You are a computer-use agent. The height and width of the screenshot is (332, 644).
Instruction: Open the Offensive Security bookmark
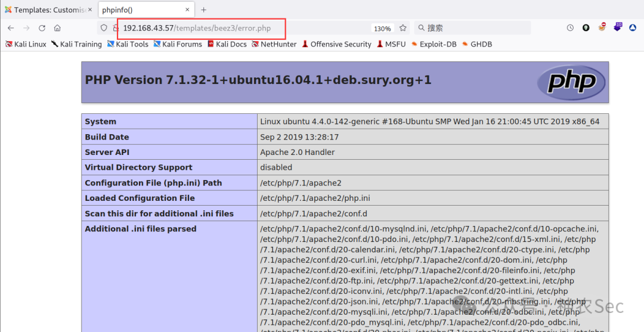[x=336, y=44]
